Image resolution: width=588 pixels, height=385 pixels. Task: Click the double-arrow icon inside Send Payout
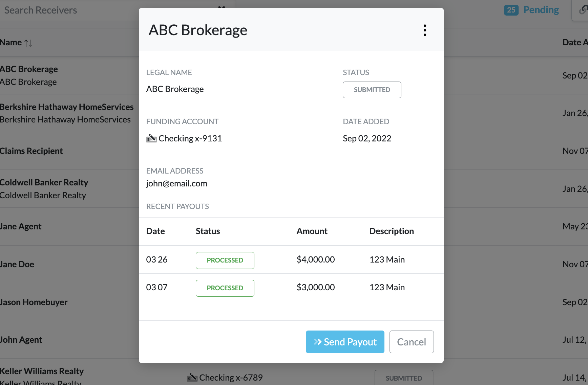click(317, 342)
